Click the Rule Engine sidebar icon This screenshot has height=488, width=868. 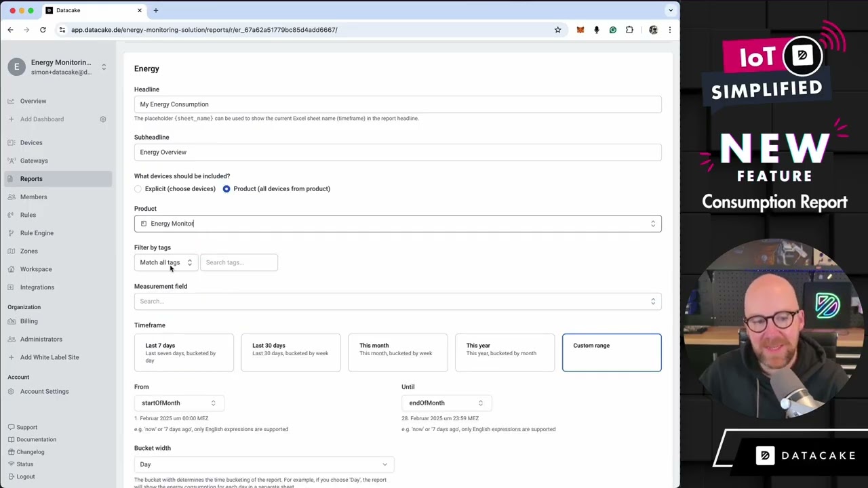click(11, 233)
